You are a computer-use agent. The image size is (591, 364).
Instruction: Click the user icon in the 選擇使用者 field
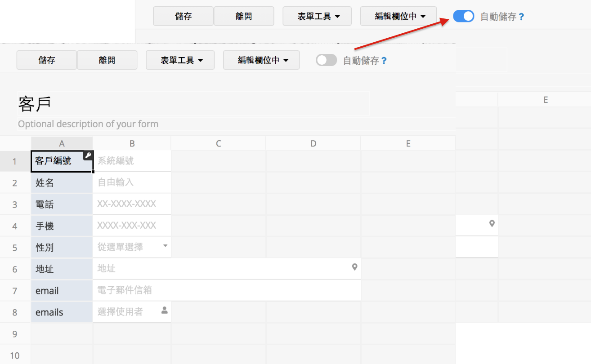click(x=164, y=310)
